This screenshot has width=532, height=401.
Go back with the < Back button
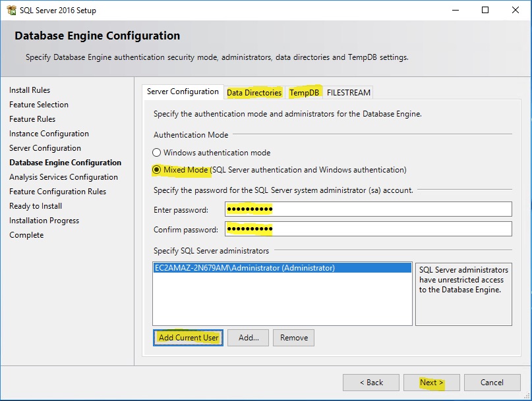[371, 383]
